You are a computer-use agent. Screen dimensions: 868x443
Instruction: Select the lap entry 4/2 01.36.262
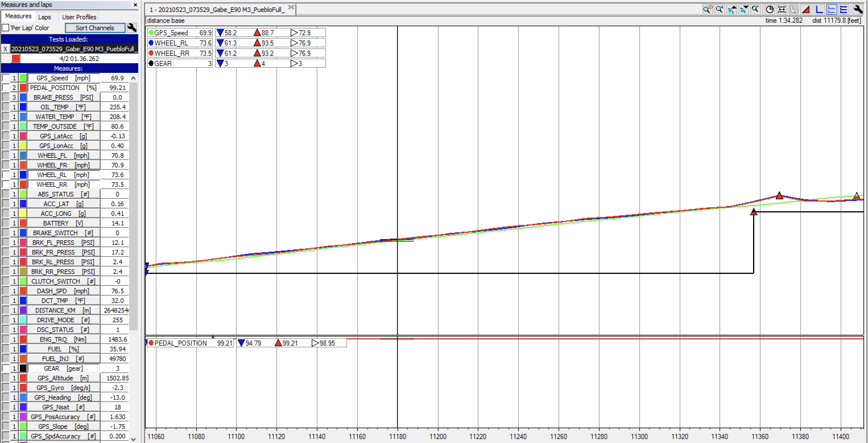pyautogui.click(x=79, y=59)
